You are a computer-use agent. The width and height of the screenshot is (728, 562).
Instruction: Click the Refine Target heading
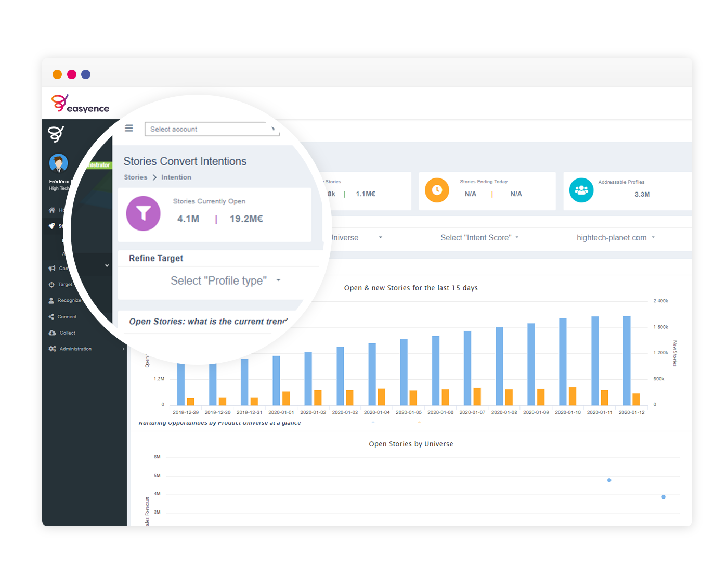click(x=156, y=258)
